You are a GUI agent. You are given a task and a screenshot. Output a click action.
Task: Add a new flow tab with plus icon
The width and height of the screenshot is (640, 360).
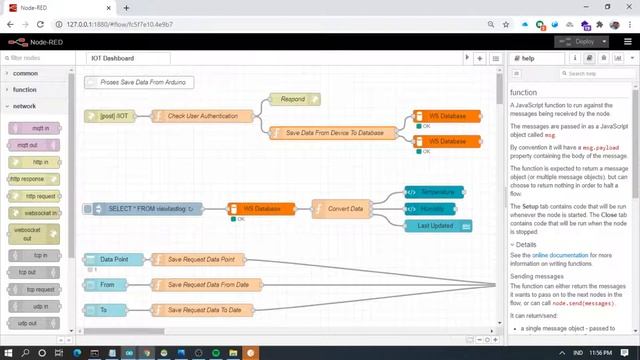tap(480, 58)
